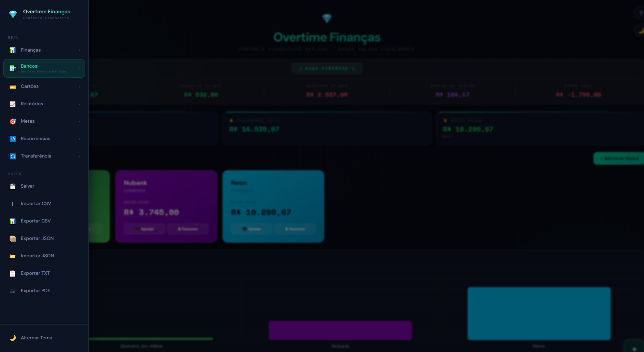Choose Exportar JSON in the sidebar

[x=44, y=239]
